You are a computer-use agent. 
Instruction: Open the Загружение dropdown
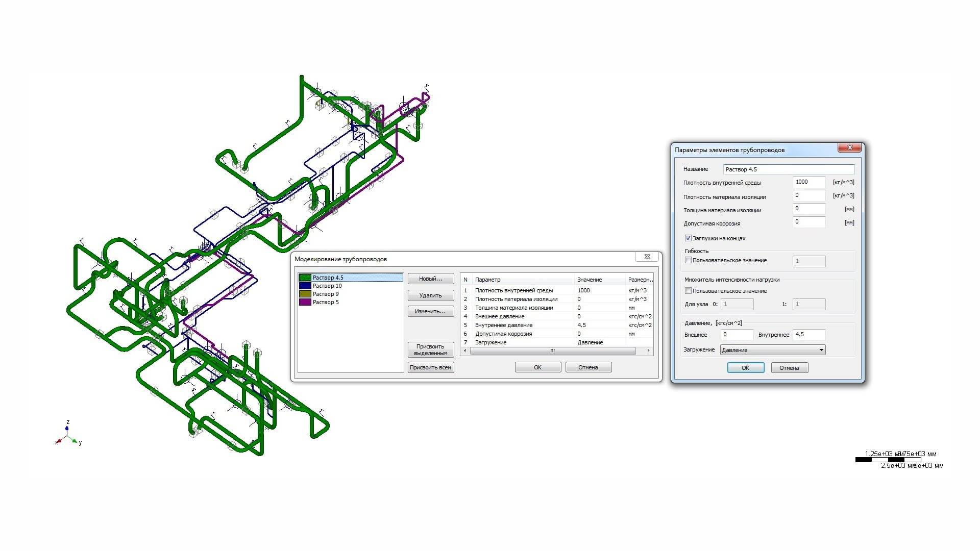(773, 350)
